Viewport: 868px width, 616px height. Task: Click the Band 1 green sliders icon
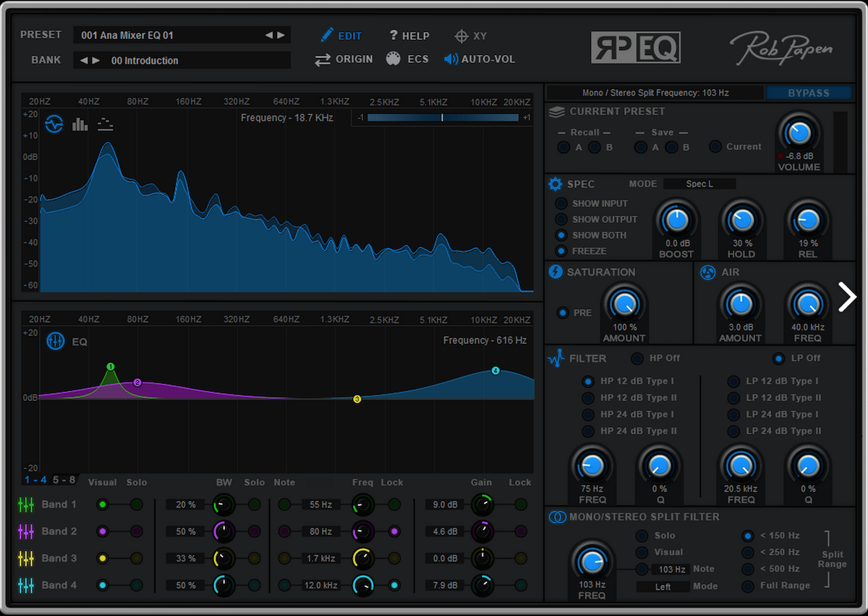pos(26,505)
